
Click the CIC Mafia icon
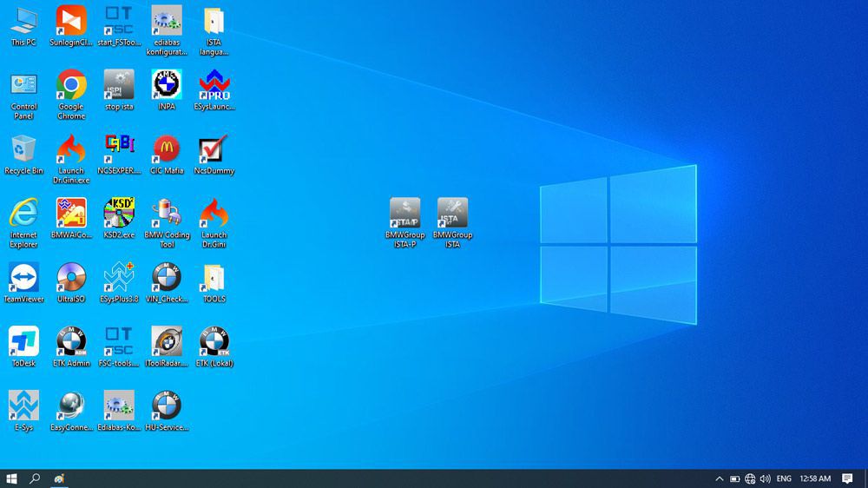coord(167,155)
